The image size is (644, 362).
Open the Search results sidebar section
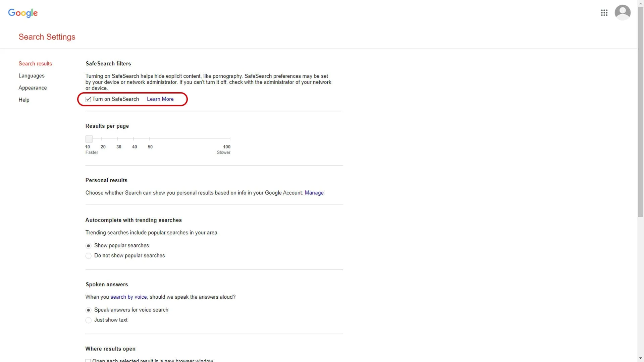tap(35, 64)
